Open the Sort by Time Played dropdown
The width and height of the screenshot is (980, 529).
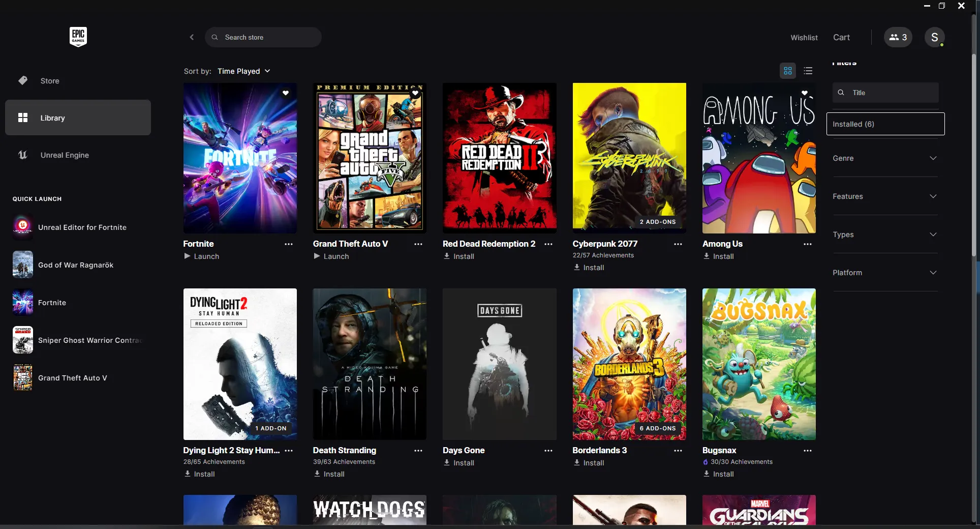(x=243, y=71)
